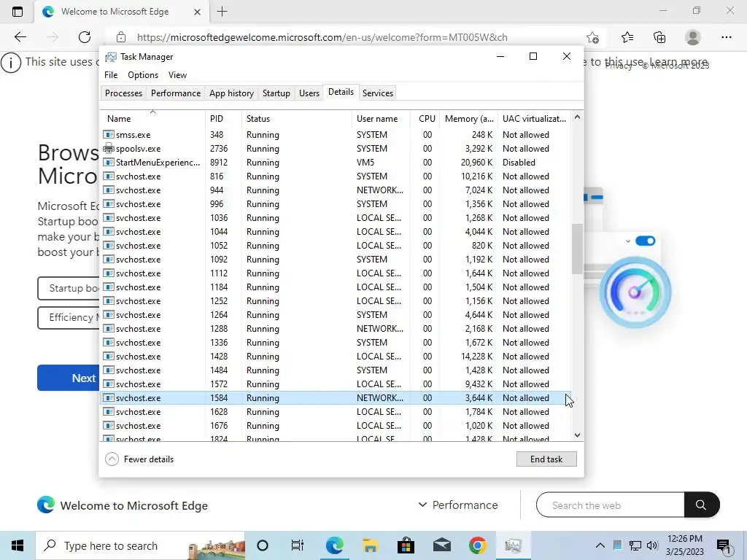Select StartMenuExperience process row

point(336,163)
